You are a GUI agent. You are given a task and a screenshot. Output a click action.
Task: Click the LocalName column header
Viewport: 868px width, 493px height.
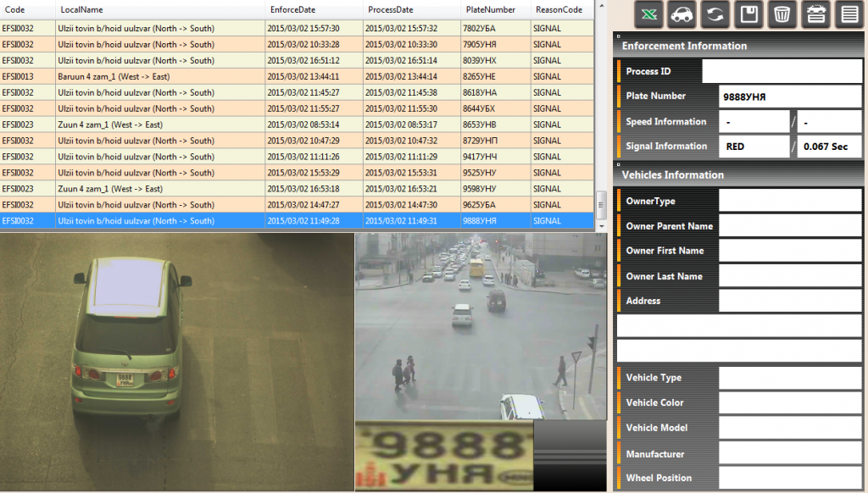pyautogui.click(x=81, y=9)
